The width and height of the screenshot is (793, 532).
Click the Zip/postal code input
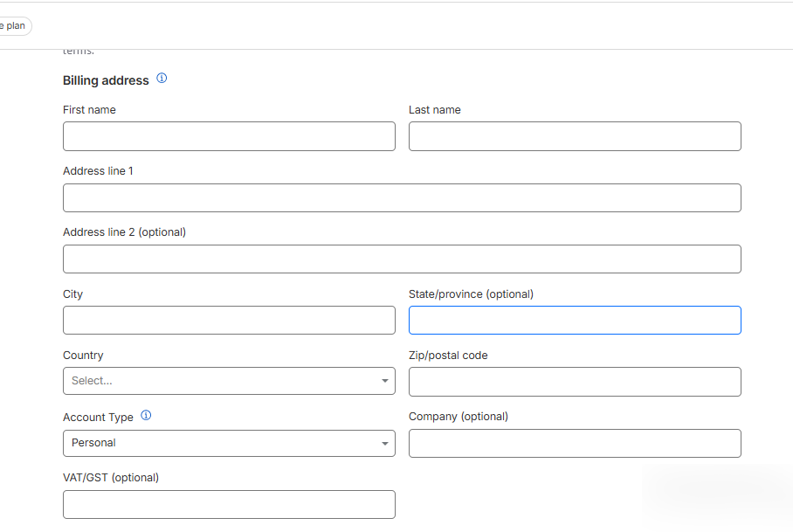[575, 382]
